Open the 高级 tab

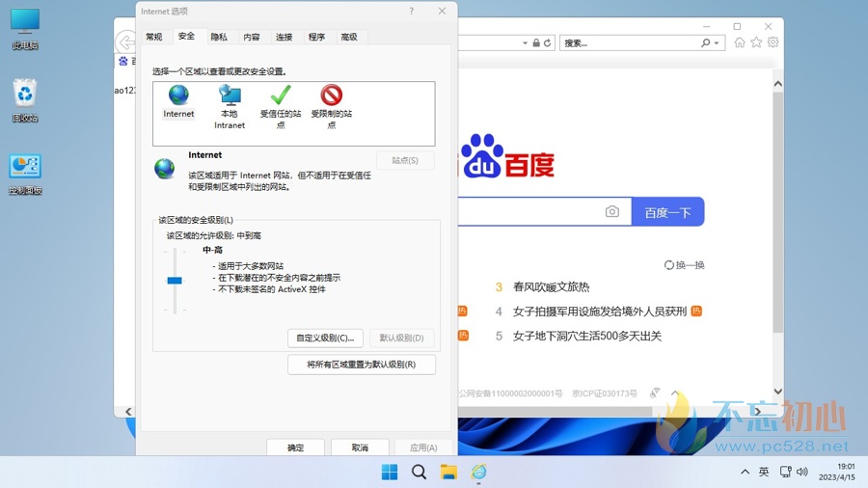click(x=349, y=37)
